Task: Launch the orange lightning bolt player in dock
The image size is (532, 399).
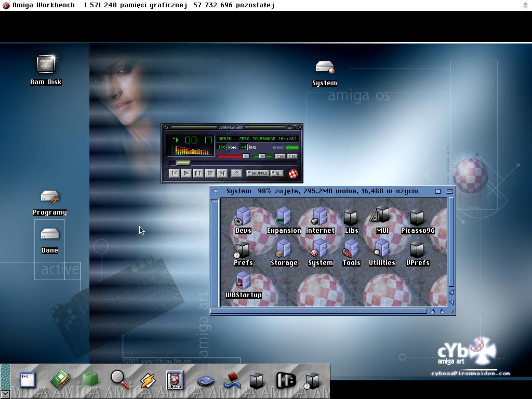Action: tap(148, 380)
